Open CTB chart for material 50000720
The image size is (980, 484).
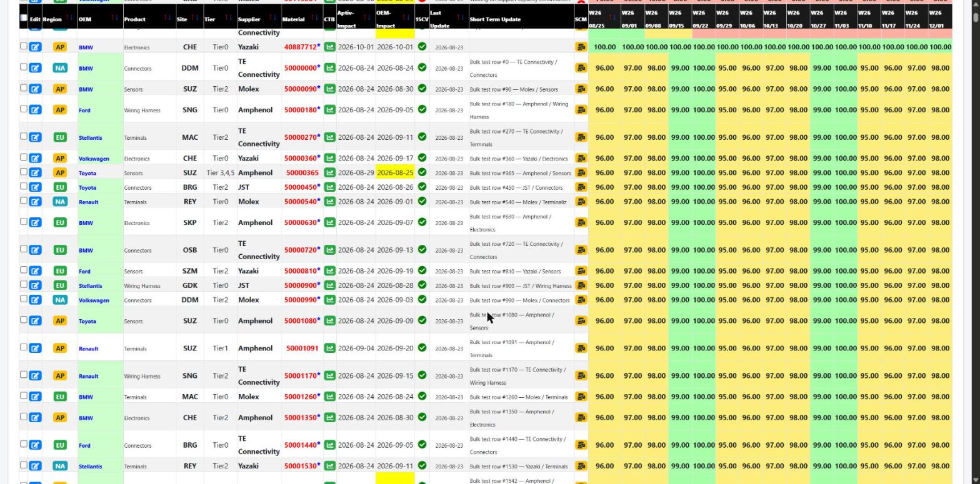329,250
